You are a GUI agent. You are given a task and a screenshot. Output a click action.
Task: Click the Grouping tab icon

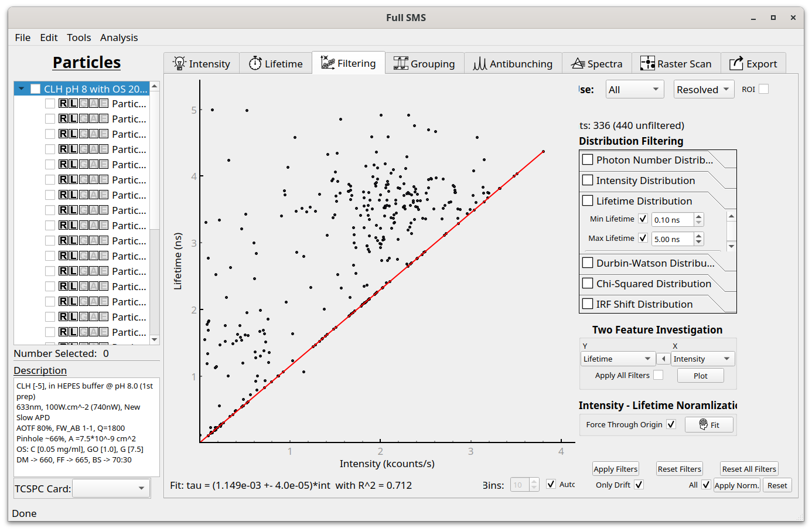click(x=401, y=63)
